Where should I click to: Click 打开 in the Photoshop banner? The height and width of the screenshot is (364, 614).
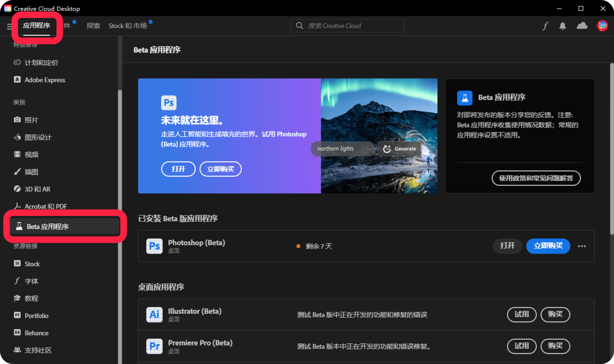click(x=178, y=169)
